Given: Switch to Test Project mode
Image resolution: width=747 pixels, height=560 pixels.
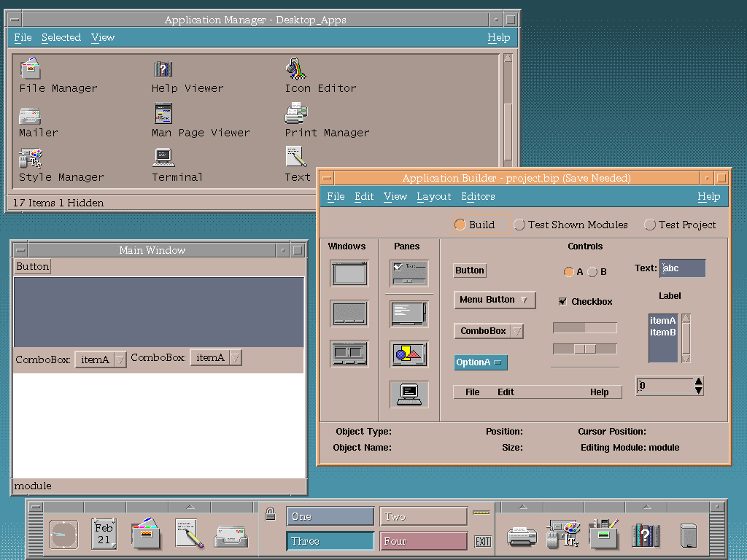Looking at the screenshot, I should 649,225.
